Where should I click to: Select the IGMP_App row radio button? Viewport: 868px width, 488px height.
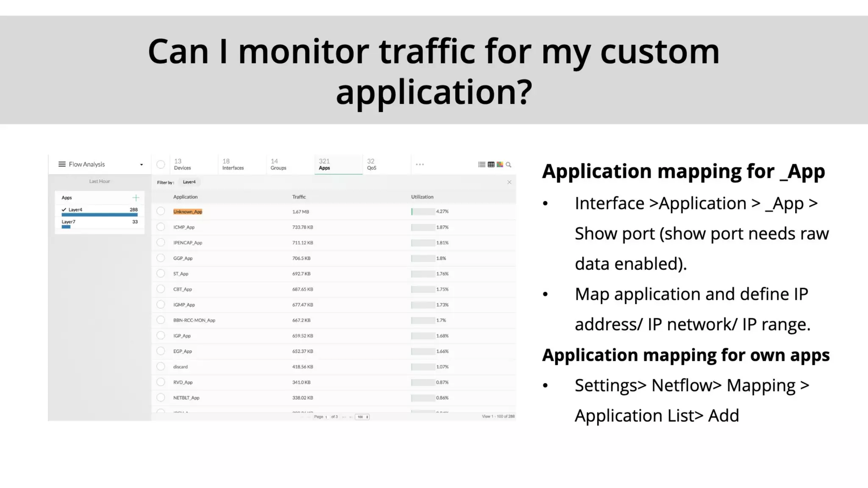tap(161, 304)
